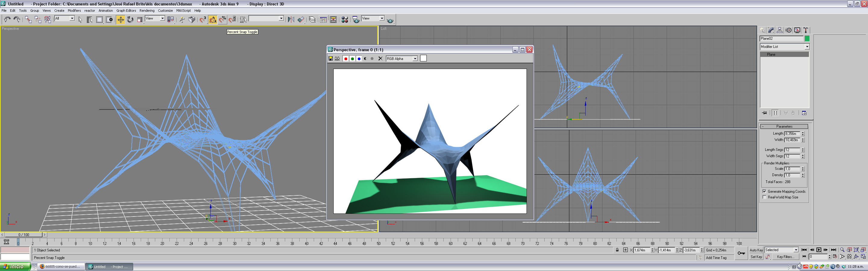Activate the Select and Rotate tool
The height and width of the screenshot is (271, 868).
click(130, 20)
